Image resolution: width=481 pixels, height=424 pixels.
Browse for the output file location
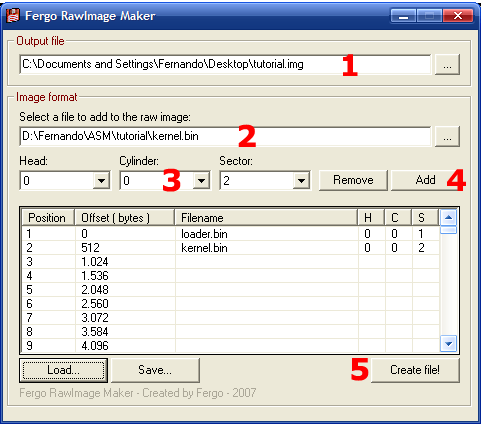[x=447, y=65]
